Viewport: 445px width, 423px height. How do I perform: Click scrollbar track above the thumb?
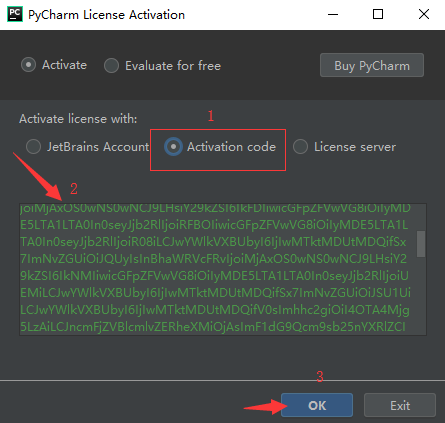pyautogui.click(x=421, y=217)
